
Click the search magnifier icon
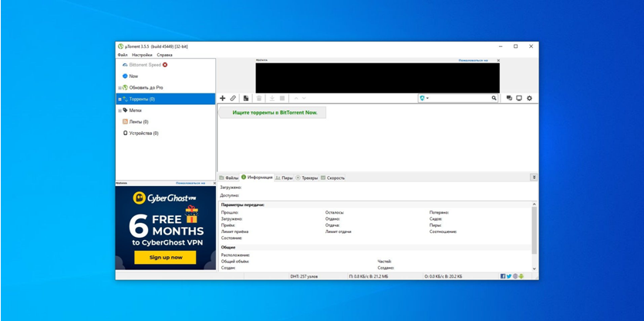pos(494,98)
